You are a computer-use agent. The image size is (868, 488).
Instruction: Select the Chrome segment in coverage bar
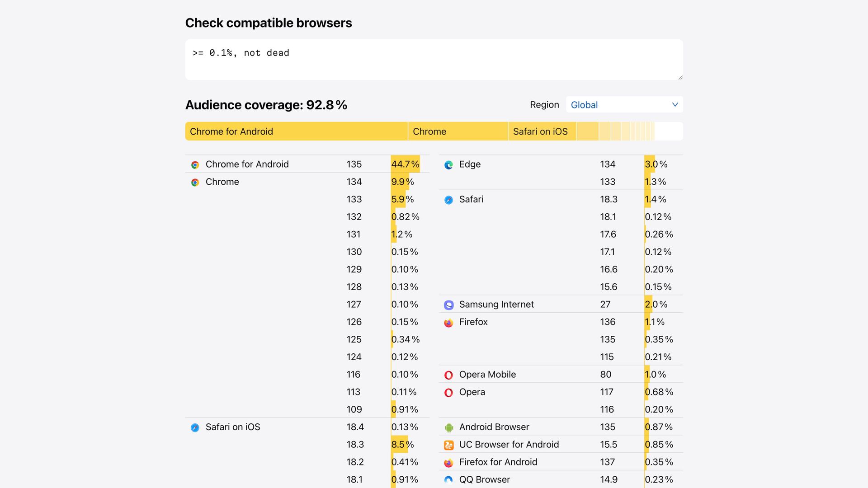[458, 131]
